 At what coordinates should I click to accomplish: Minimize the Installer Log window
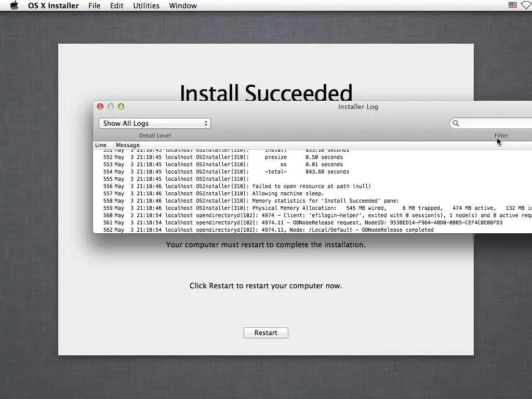111,107
